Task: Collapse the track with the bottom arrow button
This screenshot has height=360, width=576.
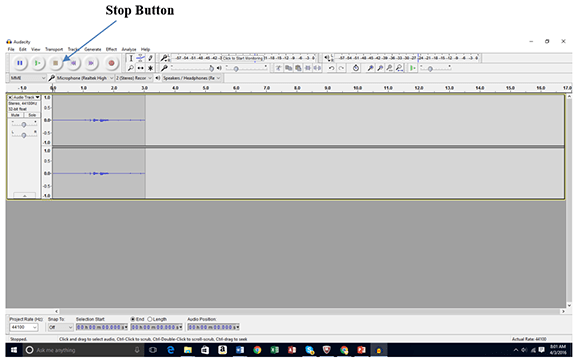Action: pyautogui.click(x=25, y=195)
